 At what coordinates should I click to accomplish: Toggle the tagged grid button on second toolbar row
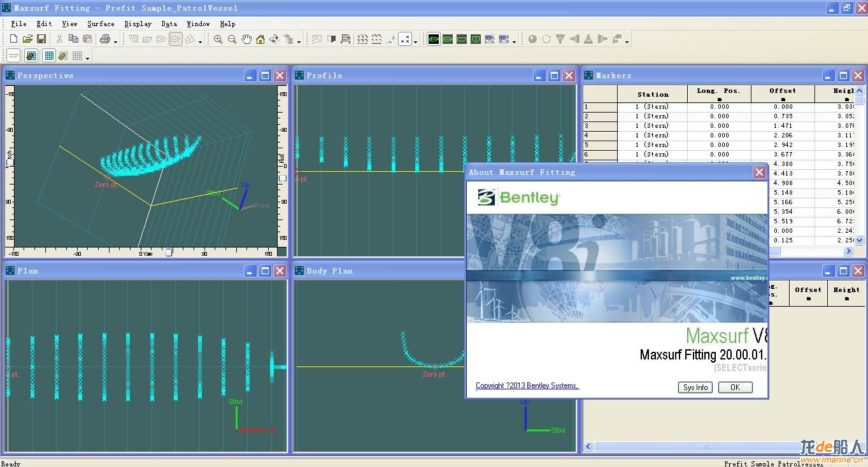pyautogui.click(x=31, y=56)
